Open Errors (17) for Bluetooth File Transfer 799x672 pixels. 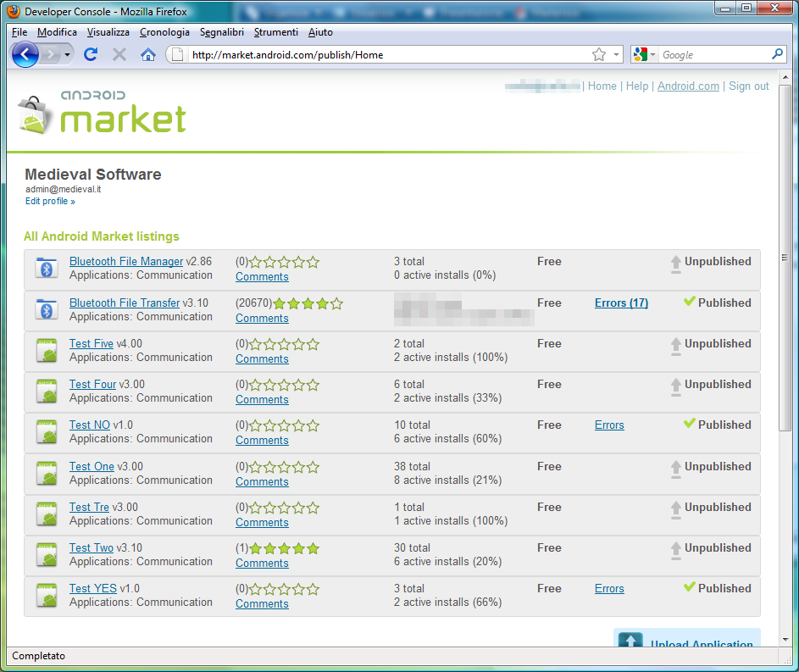621,303
